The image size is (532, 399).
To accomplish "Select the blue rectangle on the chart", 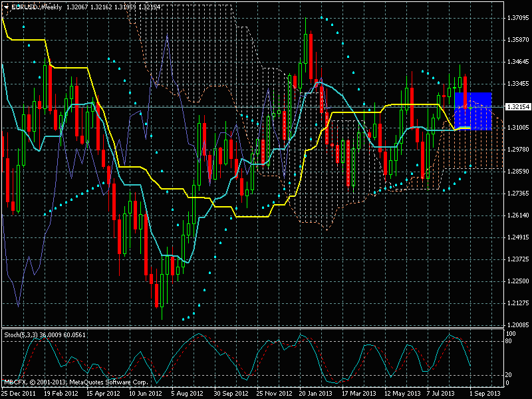I will (x=473, y=111).
